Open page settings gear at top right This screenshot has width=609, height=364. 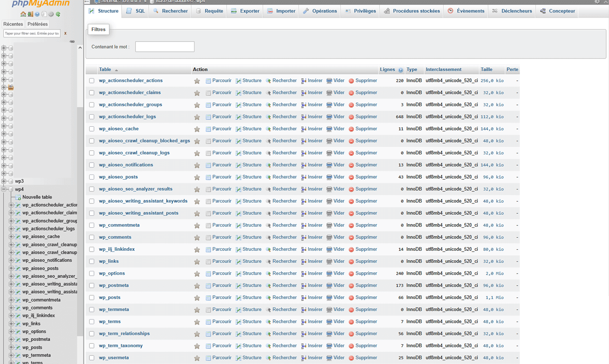point(597,2)
